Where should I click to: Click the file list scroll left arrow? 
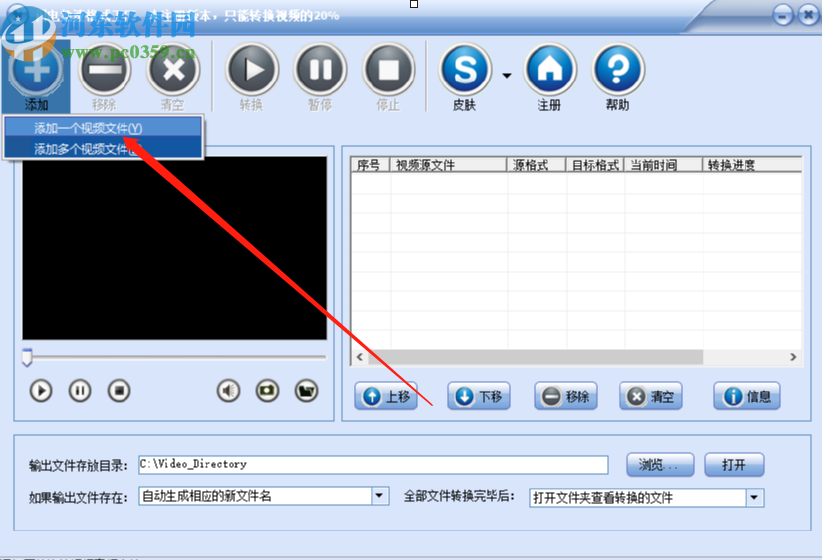coord(360,357)
